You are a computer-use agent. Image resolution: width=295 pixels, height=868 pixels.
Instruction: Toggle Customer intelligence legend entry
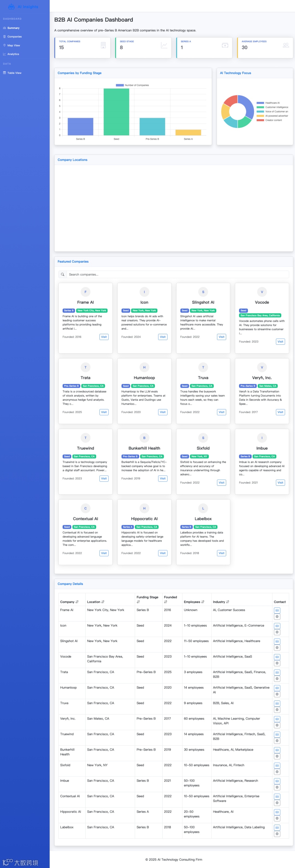tap(272, 107)
